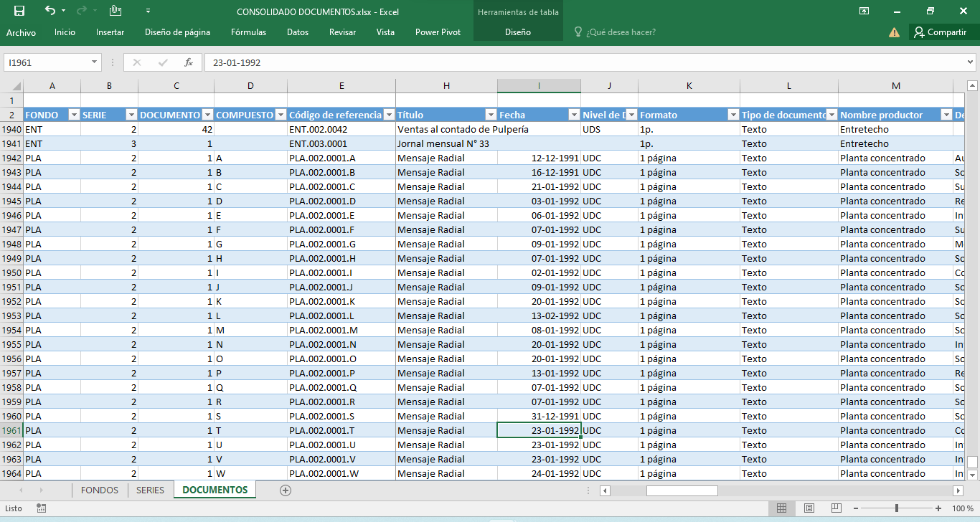Viewport: 980px width, 522px height.
Task: Expand the formula bar
Action: point(971,62)
